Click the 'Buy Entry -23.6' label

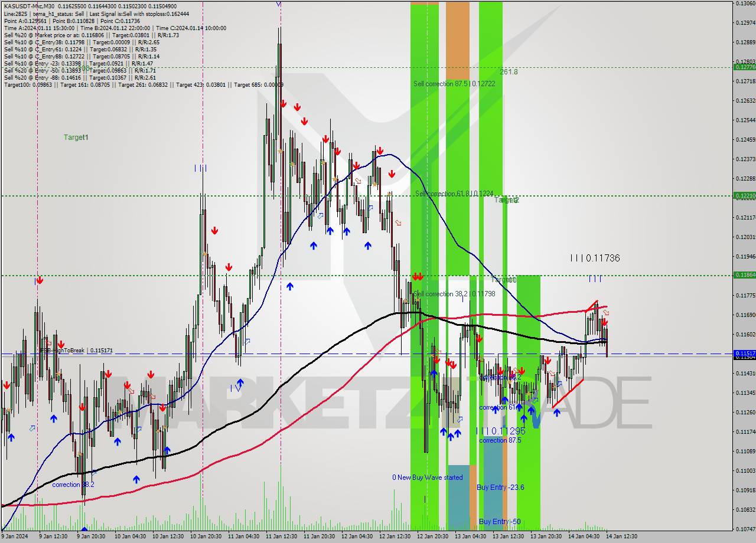pos(500,488)
